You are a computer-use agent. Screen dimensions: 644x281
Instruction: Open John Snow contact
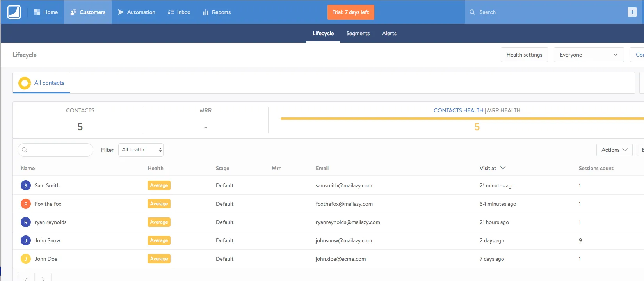(47, 240)
